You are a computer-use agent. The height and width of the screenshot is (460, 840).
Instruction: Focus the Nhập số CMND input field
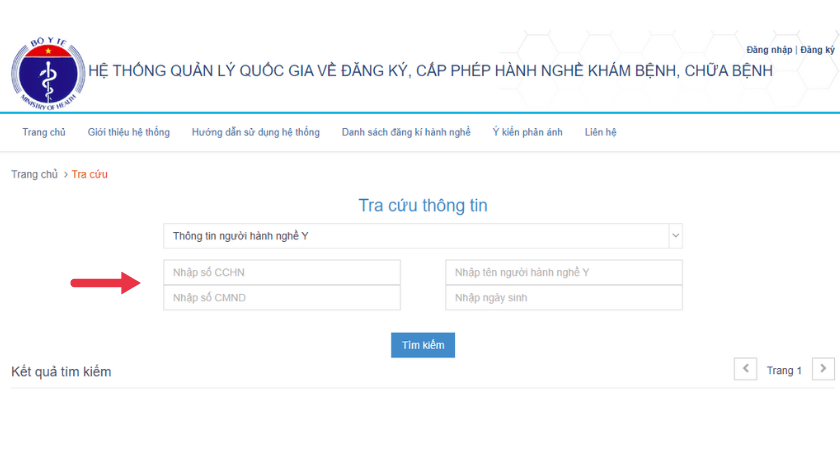pos(282,298)
